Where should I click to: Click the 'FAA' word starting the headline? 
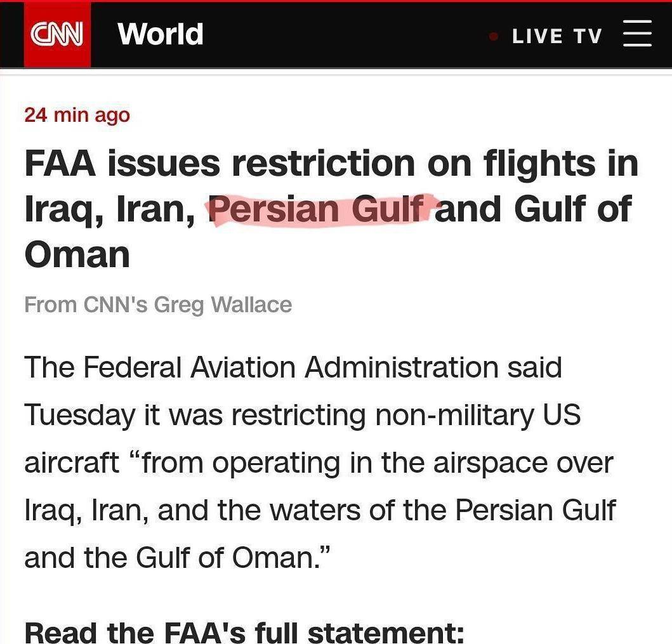60,163
